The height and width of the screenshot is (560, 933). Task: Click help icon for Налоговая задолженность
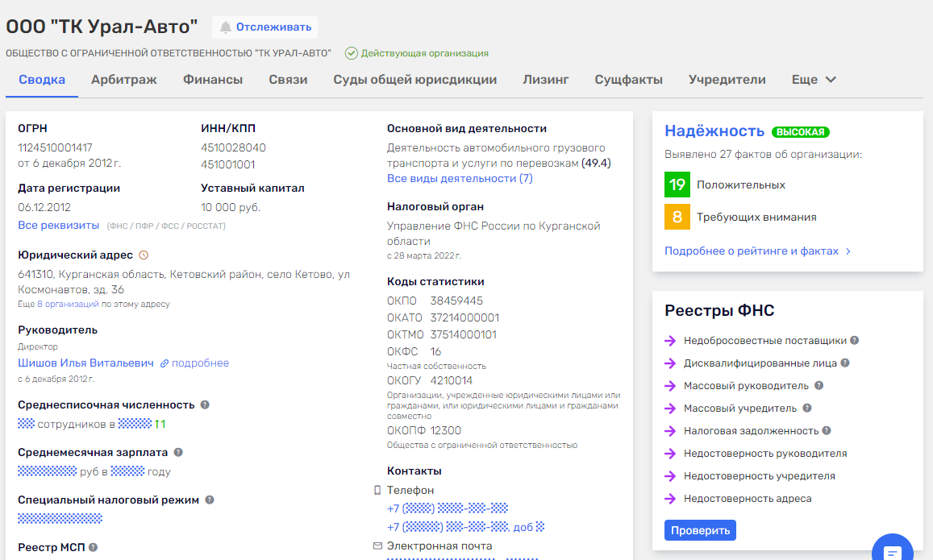coord(827,431)
